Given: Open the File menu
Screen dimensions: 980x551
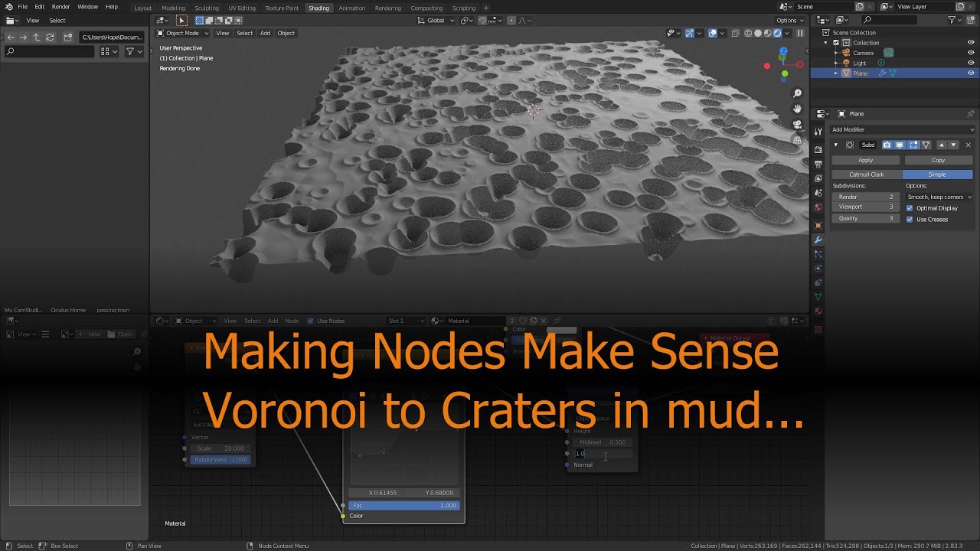Looking at the screenshot, I should 23,7.
